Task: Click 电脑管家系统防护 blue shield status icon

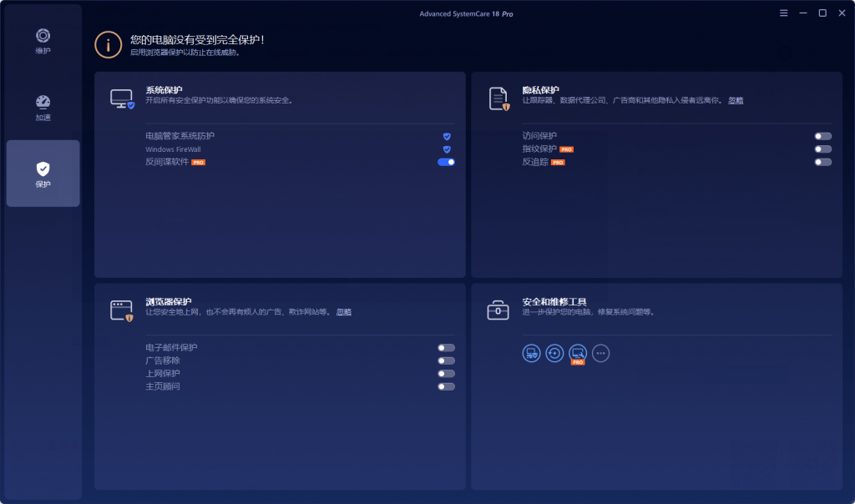Action: pos(447,136)
